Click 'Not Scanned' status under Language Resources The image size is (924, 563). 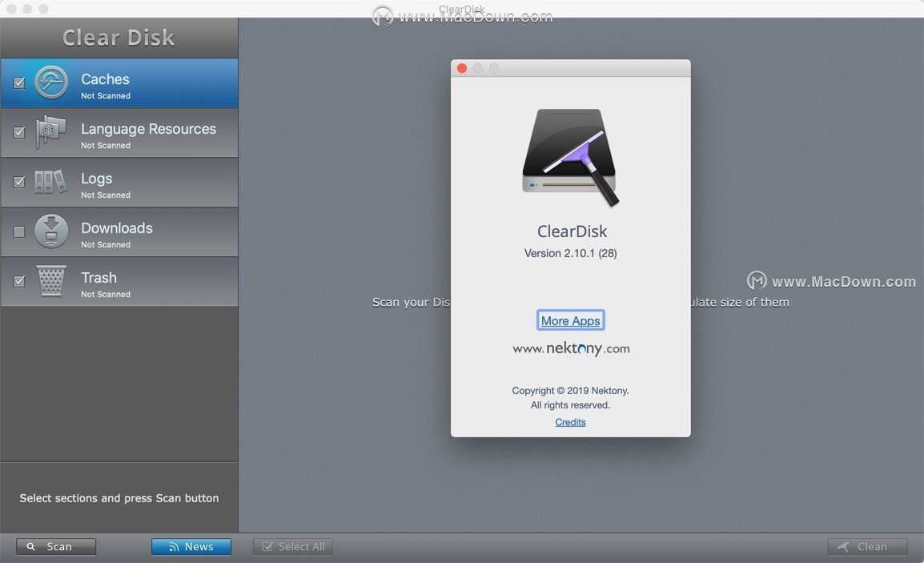106,145
